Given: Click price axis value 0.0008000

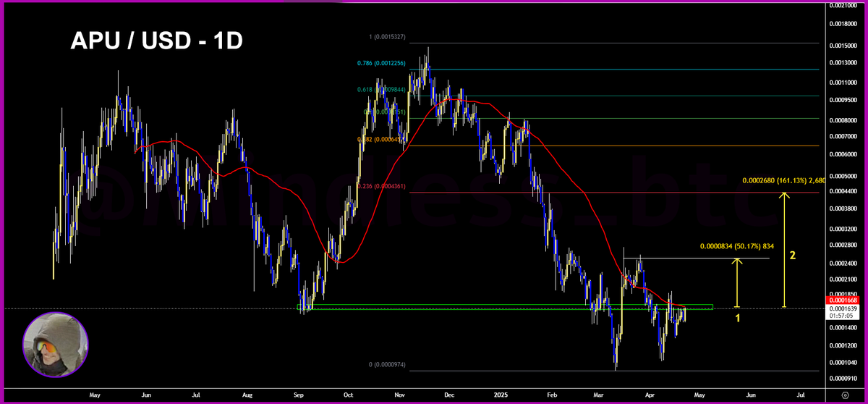Looking at the screenshot, I should click(843, 121).
